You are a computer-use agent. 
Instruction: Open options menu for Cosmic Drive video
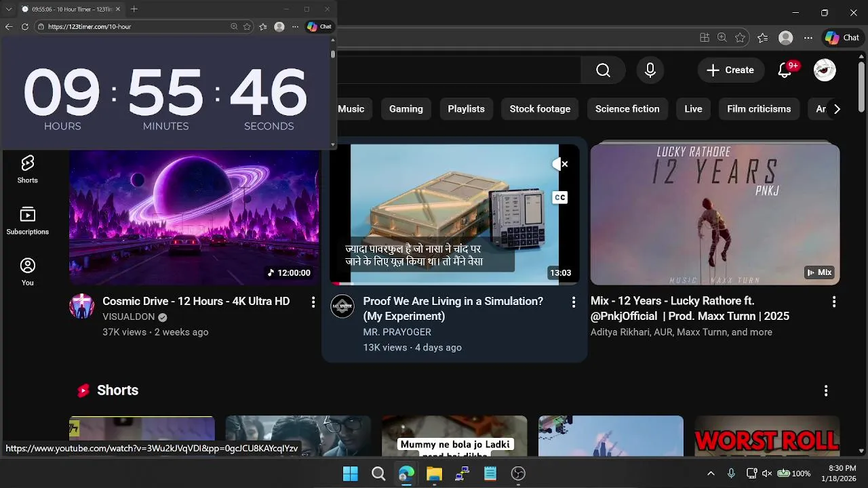(313, 302)
